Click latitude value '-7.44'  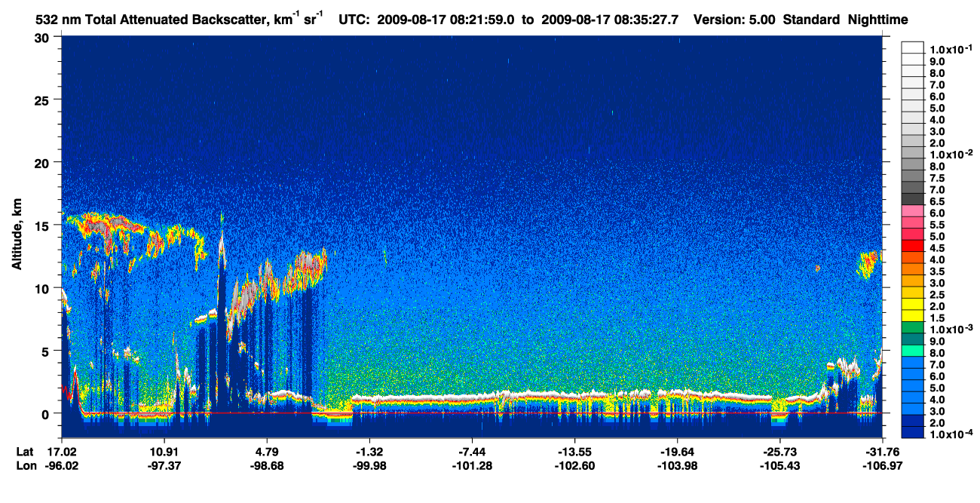tap(472, 452)
